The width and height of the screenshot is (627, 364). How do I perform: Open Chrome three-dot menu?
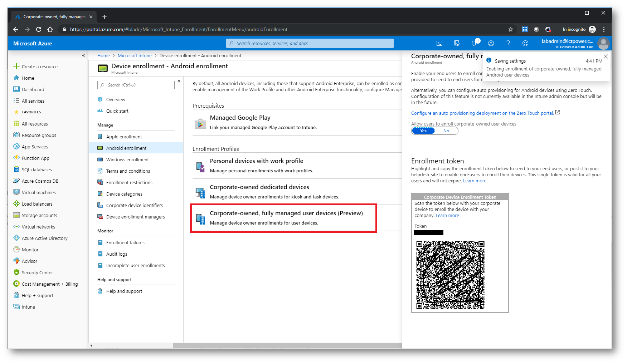click(x=604, y=29)
